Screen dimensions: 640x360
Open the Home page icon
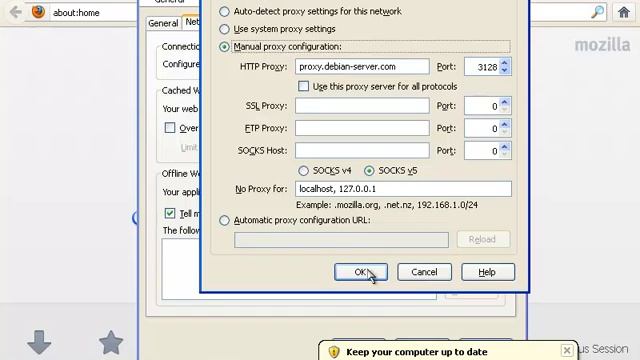coord(624,12)
